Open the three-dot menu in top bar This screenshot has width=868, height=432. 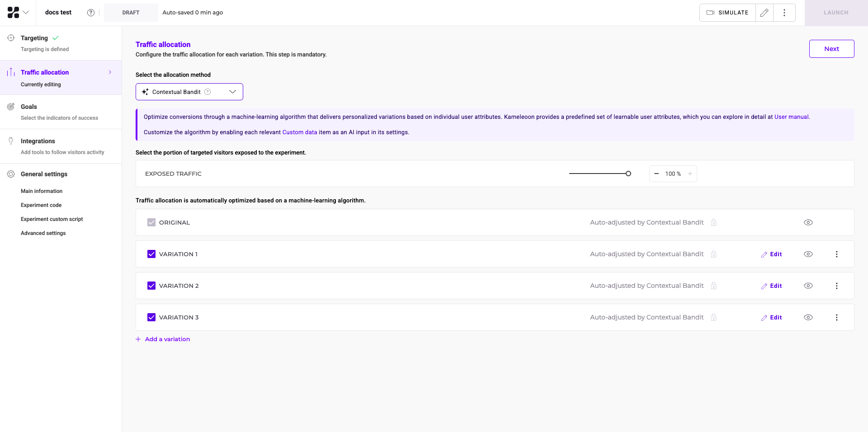784,13
